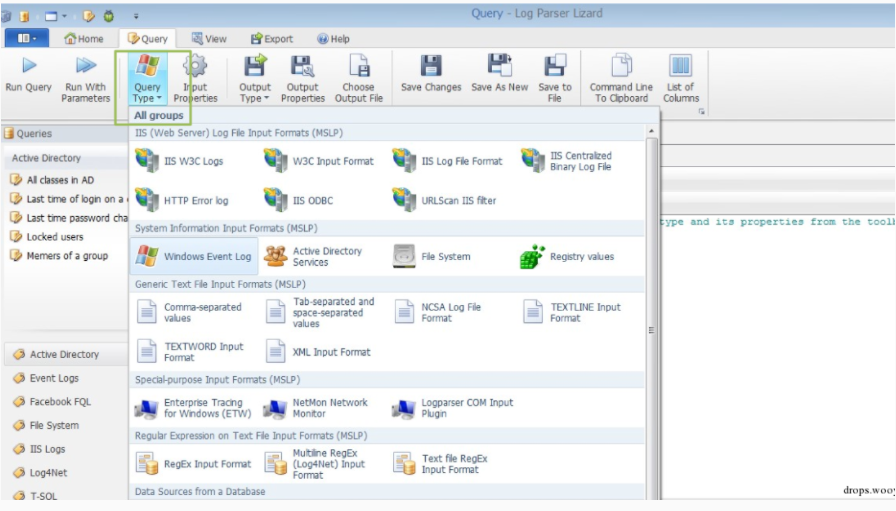Open Last time of login query

point(67,199)
